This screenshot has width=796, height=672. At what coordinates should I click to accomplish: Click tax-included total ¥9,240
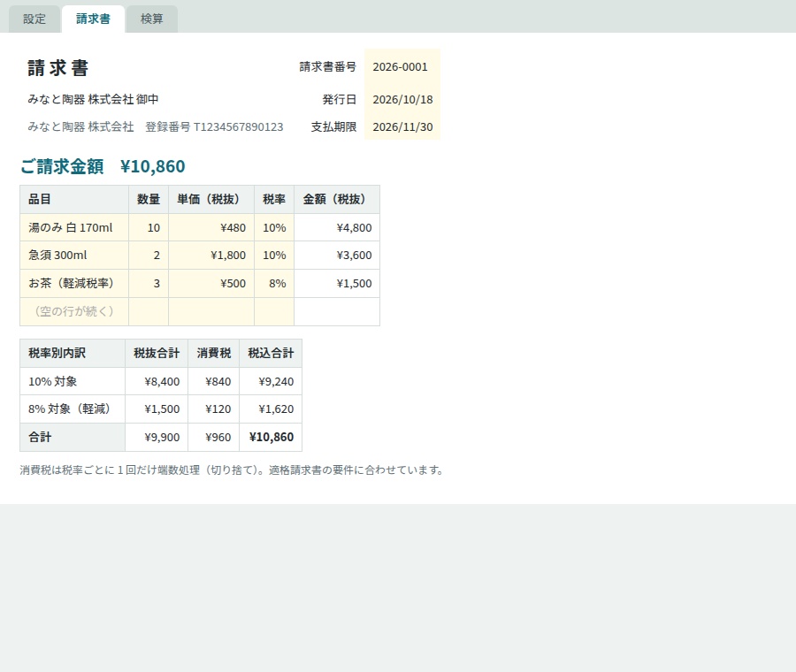[271, 381]
